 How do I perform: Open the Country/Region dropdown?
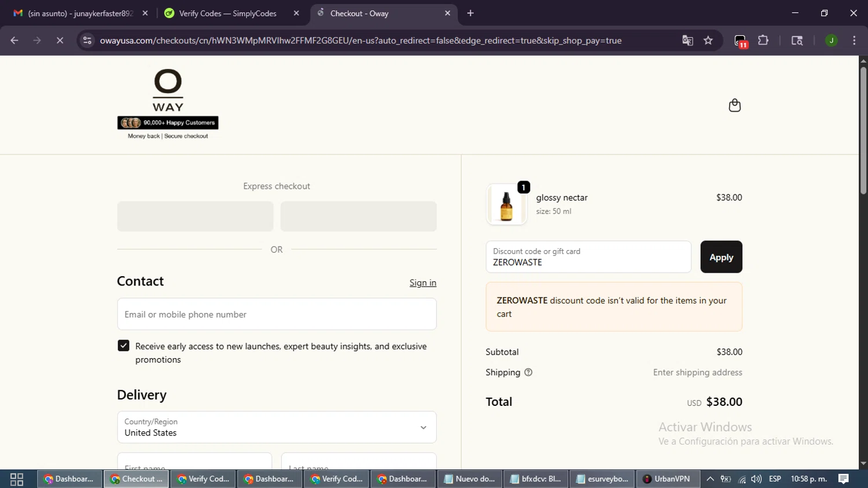(x=277, y=427)
